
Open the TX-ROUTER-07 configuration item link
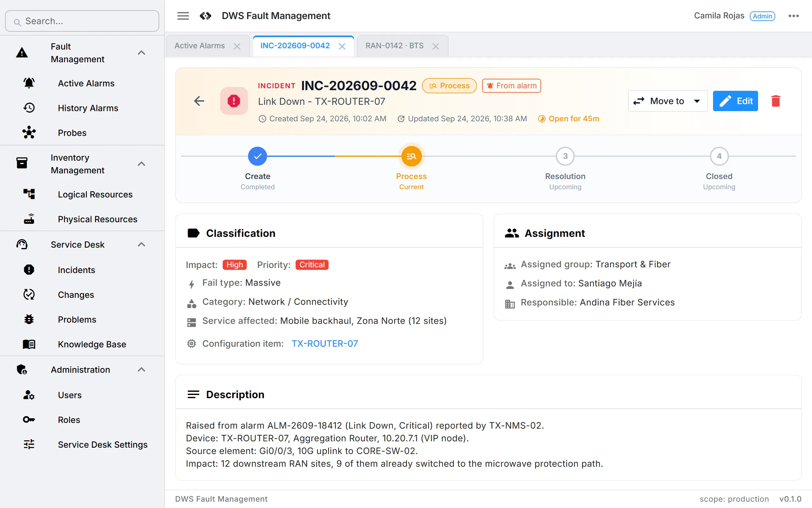(x=324, y=343)
